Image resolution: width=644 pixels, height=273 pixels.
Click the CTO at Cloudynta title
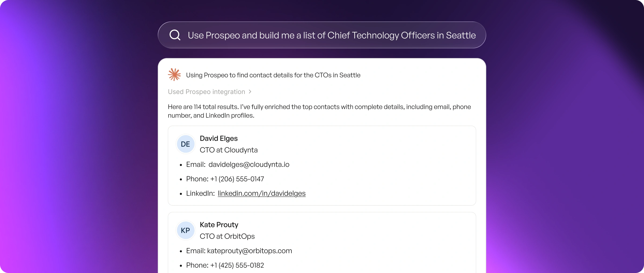pos(229,150)
